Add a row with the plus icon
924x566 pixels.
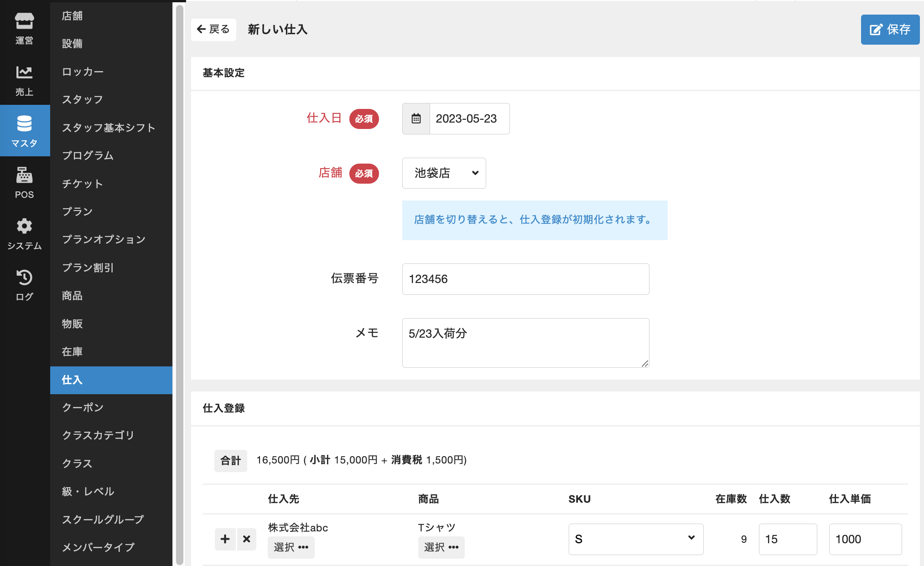tap(225, 539)
